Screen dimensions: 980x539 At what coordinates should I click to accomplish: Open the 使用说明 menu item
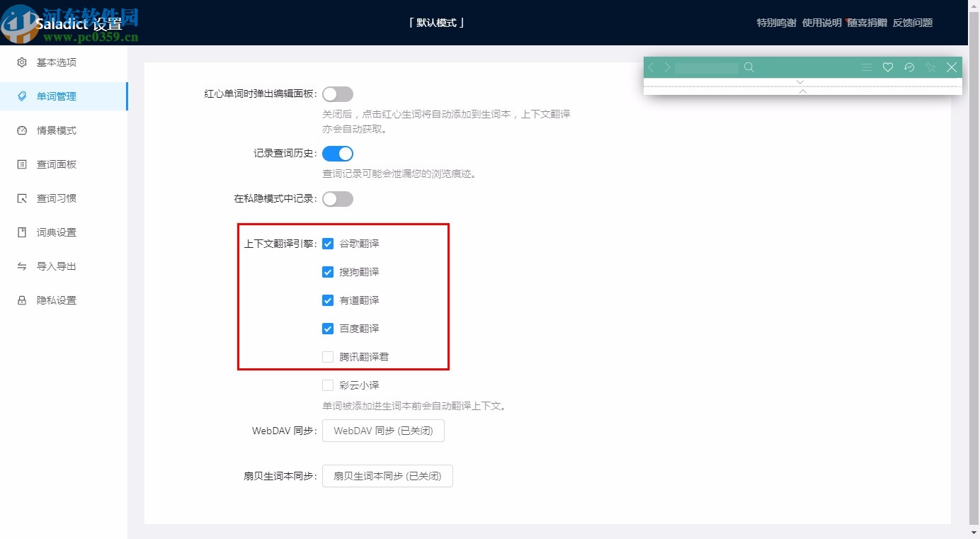[x=821, y=22]
